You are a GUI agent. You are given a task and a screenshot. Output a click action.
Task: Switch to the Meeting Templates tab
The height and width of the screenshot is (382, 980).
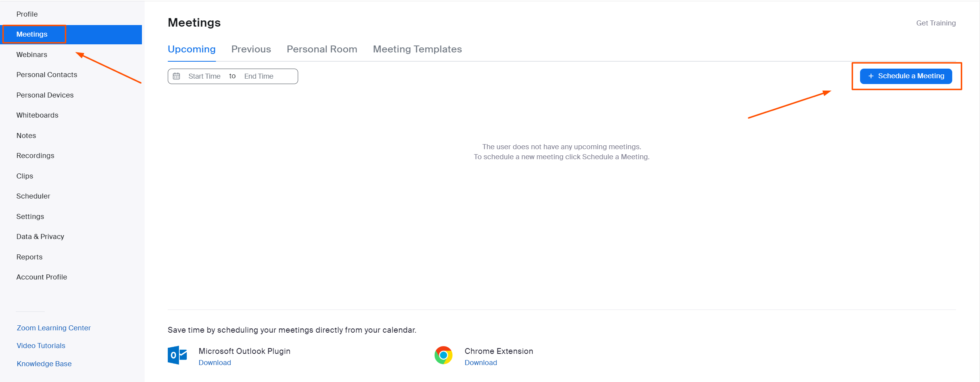417,49
